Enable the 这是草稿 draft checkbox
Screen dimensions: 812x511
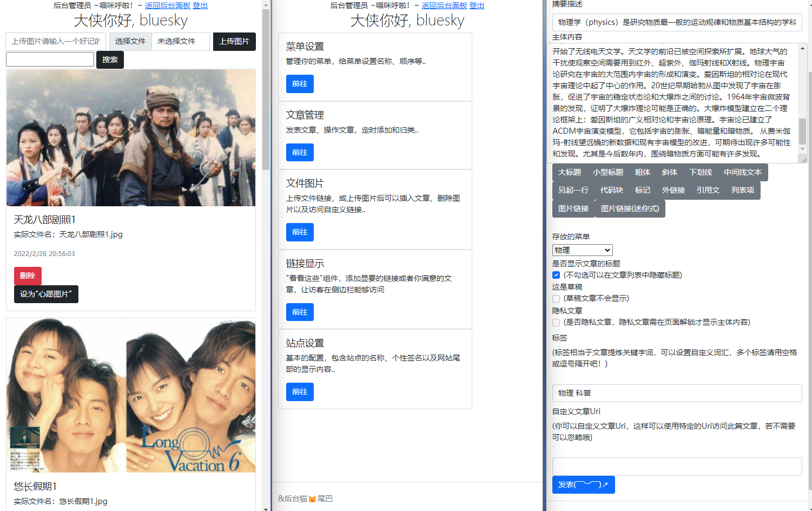pos(556,299)
